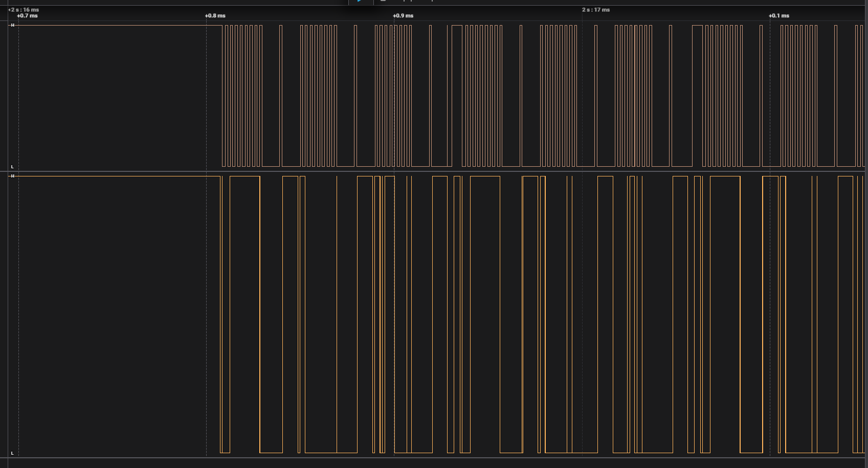Click the small arrow beside 2 s : 16 ms
The image size is (868, 468).
[9, 10]
